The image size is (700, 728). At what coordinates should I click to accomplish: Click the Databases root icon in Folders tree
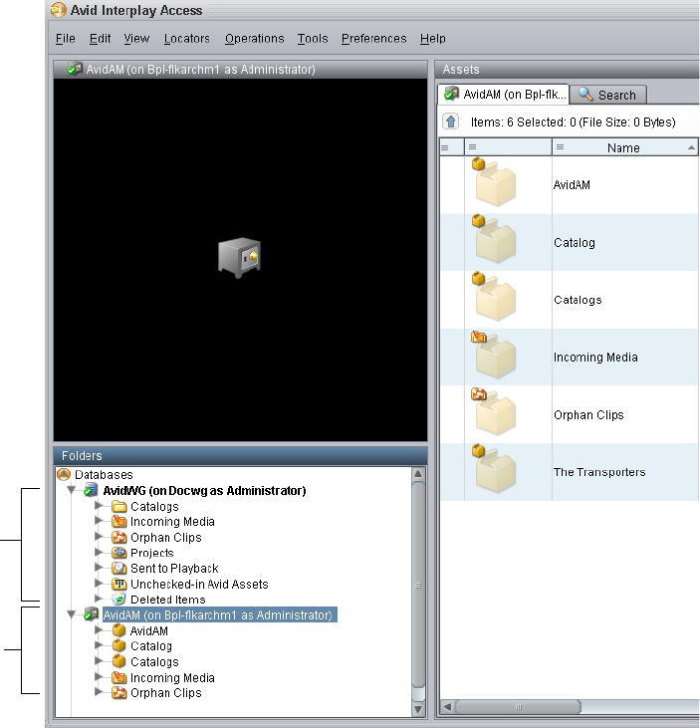(64, 474)
